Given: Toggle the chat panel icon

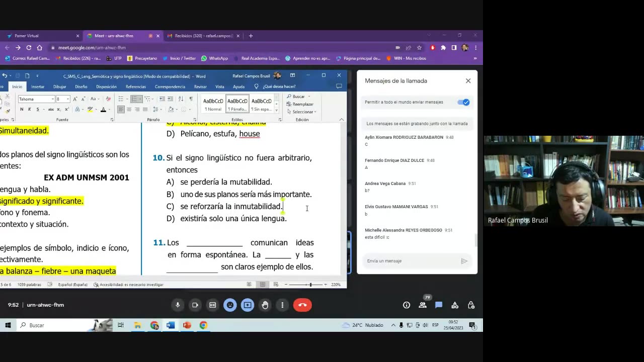Looking at the screenshot, I should (x=439, y=305).
